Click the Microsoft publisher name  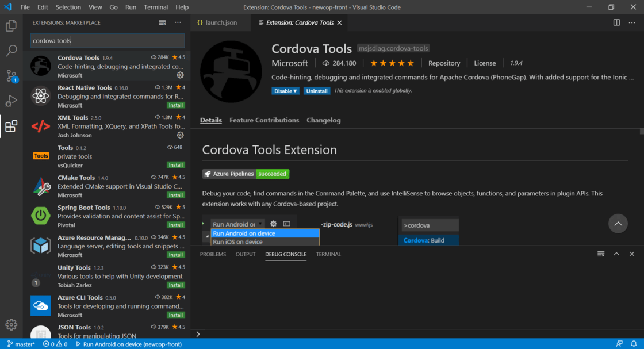(x=290, y=63)
